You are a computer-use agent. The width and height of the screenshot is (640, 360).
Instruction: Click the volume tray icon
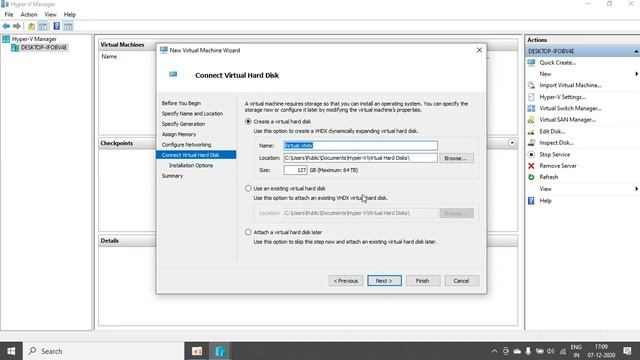click(551, 351)
